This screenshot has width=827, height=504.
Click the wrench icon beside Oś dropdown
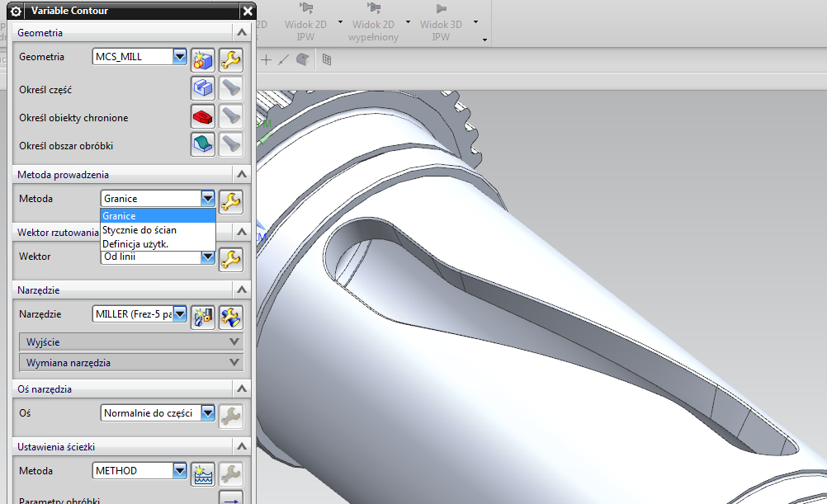click(x=231, y=416)
